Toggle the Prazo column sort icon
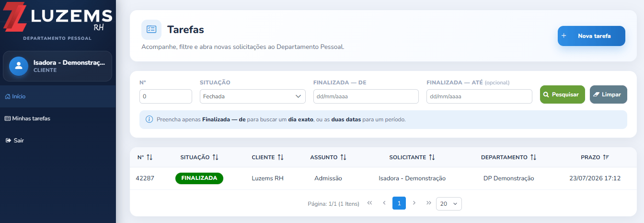The height and width of the screenshot is (223, 644). coord(606,157)
